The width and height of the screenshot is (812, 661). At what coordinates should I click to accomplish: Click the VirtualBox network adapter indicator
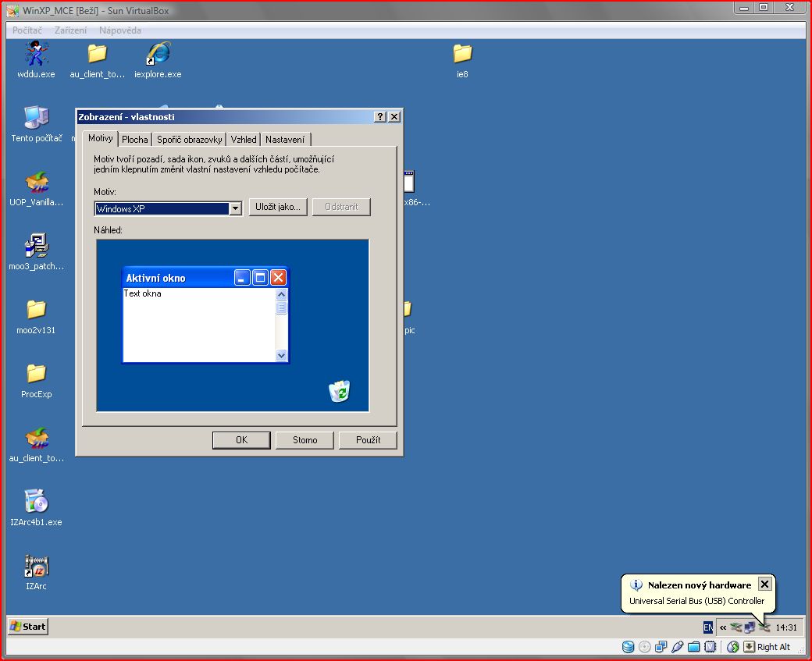[661, 646]
